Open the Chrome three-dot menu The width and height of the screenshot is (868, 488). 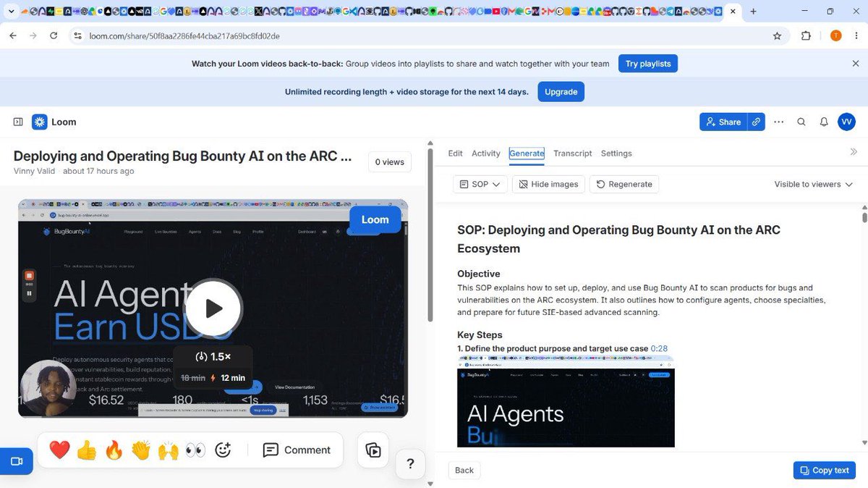[856, 35]
